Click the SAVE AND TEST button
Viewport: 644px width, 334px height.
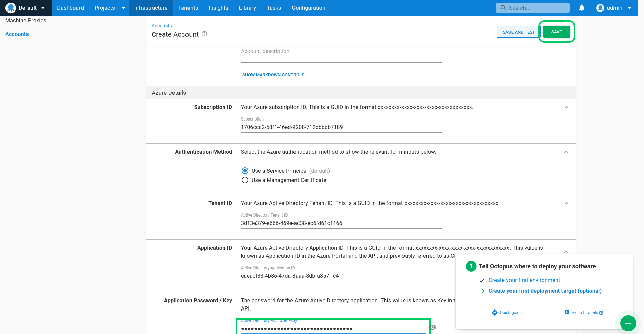(519, 32)
